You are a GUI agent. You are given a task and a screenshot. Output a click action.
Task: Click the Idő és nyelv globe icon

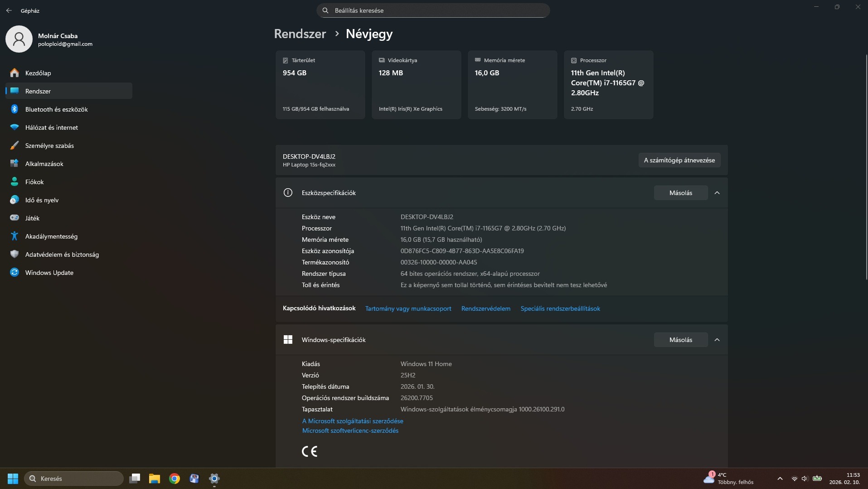click(x=15, y=200)
